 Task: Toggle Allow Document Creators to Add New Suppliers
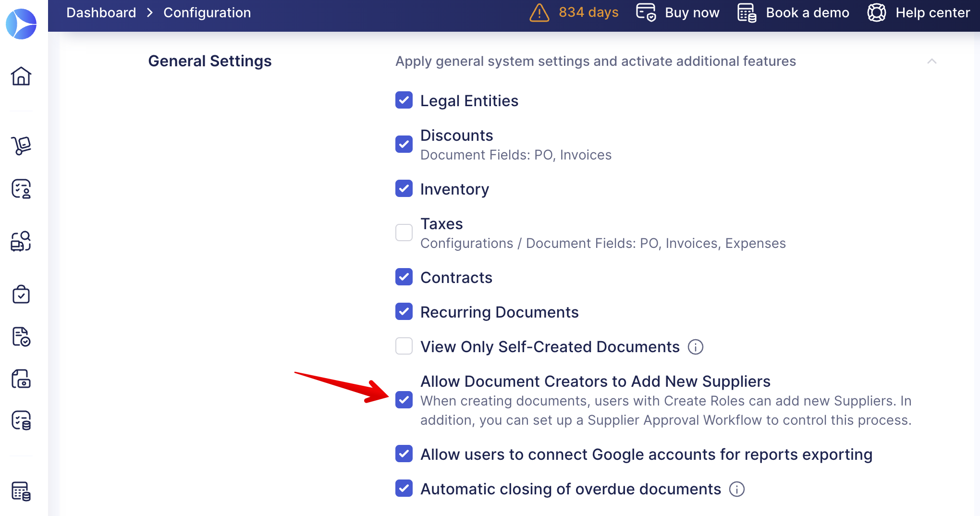pyautogui.click(x=404, y=400)
